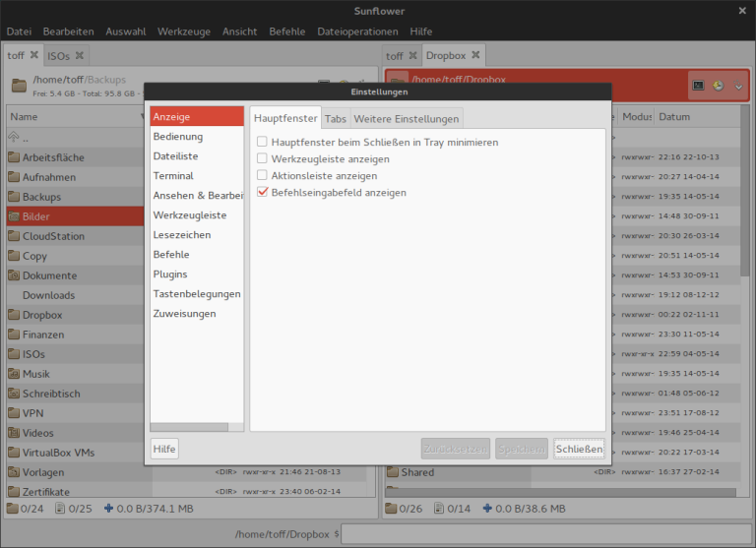Enable Aktionsleiste anzeigen checkbox
The width and height of the screenshot is (756, 548).
[x=262, y=175]
